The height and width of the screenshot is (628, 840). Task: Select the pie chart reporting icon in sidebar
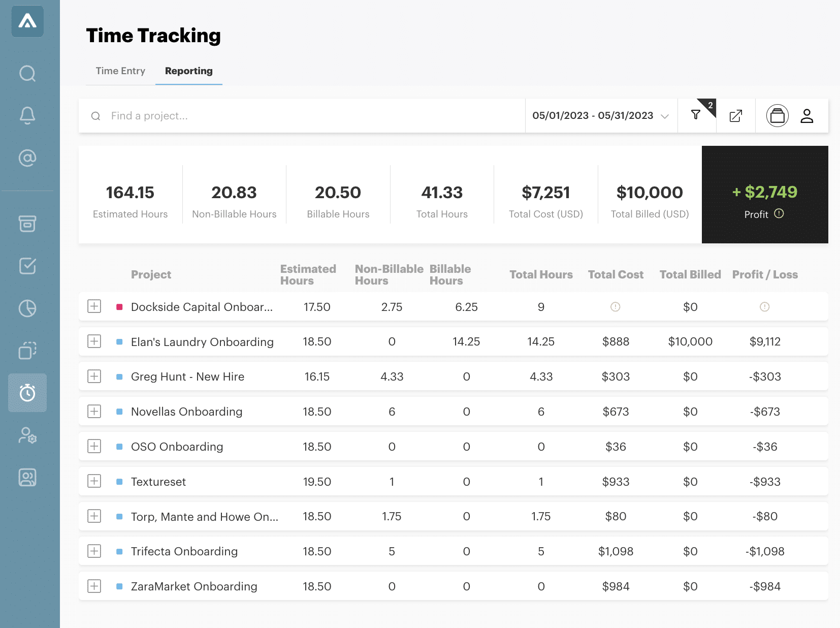click(x=27, y=308)
